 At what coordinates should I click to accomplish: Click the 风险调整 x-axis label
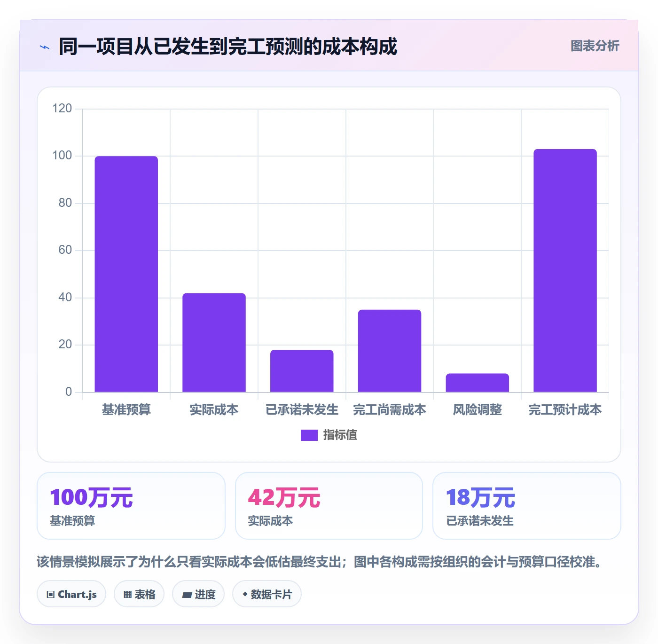pyautogui.click(x=477, y=410)
